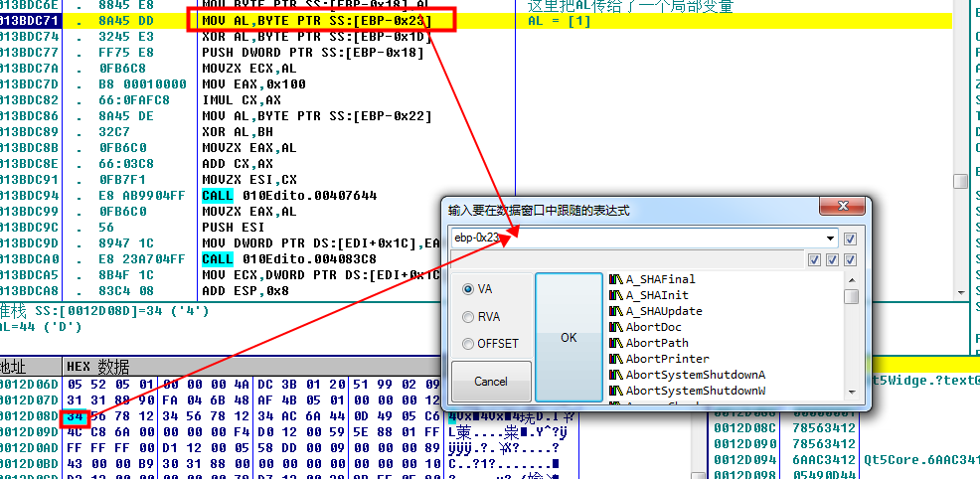Select dump row address 0012D0BD
Screen dimensions: 980x479
point(30,463)
